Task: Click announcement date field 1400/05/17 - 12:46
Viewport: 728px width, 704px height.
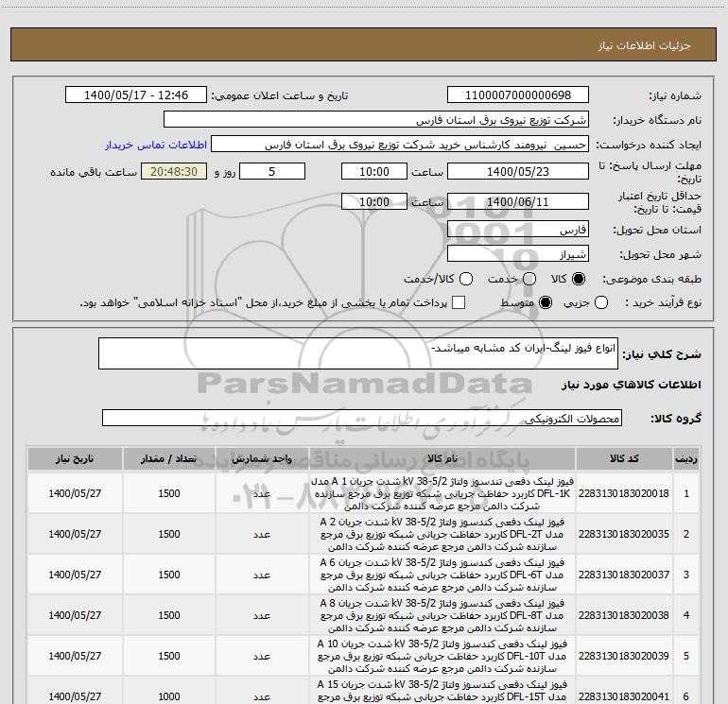Action: click(136, 95)
